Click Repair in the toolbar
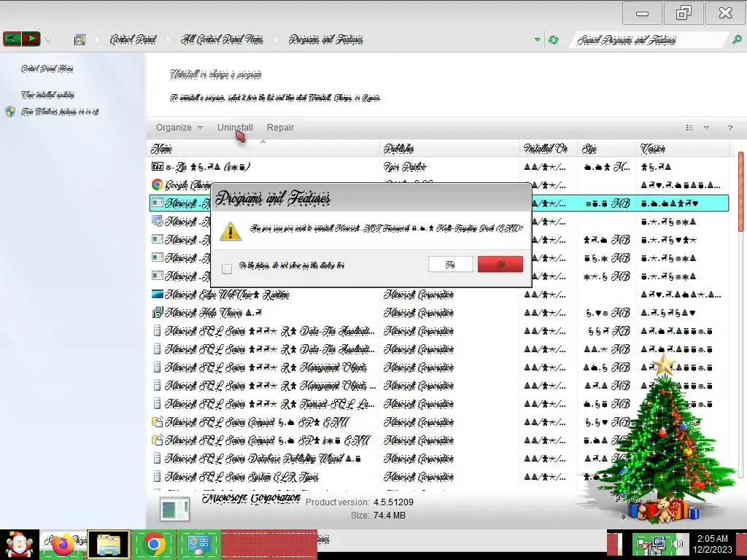747x560 pixels. pyautogui.click(x=280, y=128)
